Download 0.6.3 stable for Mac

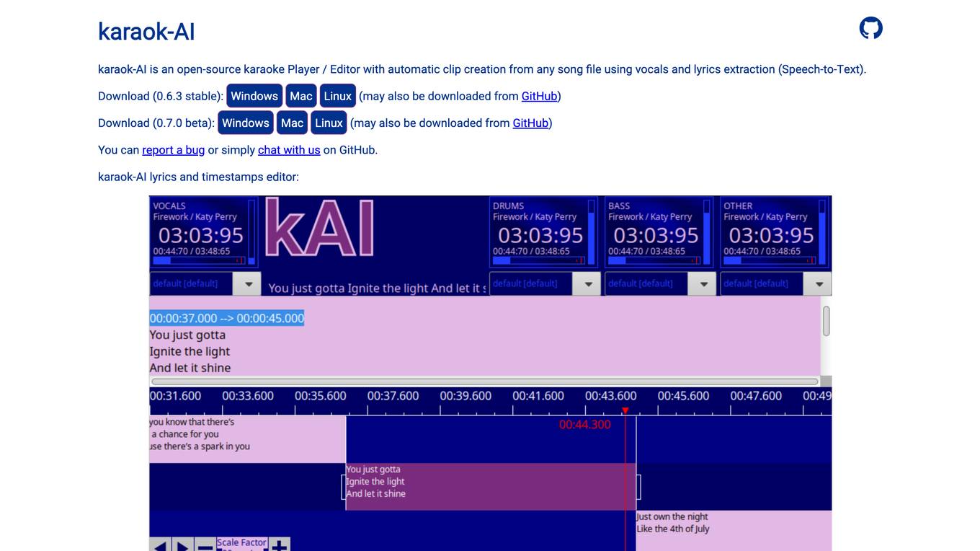coord(301,96)
